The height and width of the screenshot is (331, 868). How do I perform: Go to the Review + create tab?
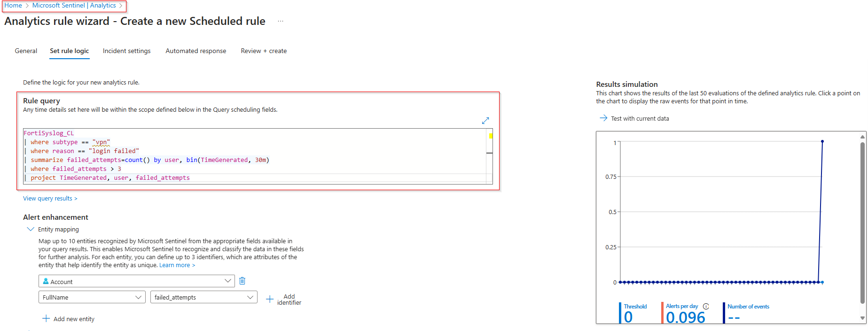coord(264,51)
